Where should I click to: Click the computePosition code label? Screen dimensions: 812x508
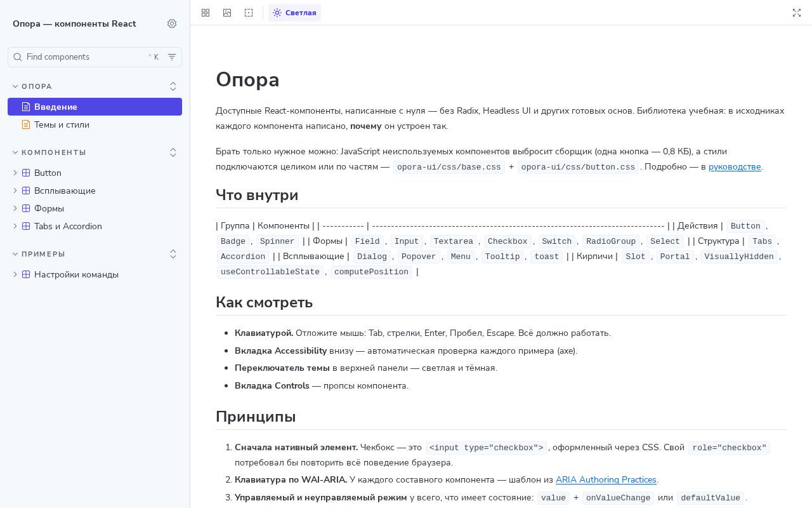[371, 272]
